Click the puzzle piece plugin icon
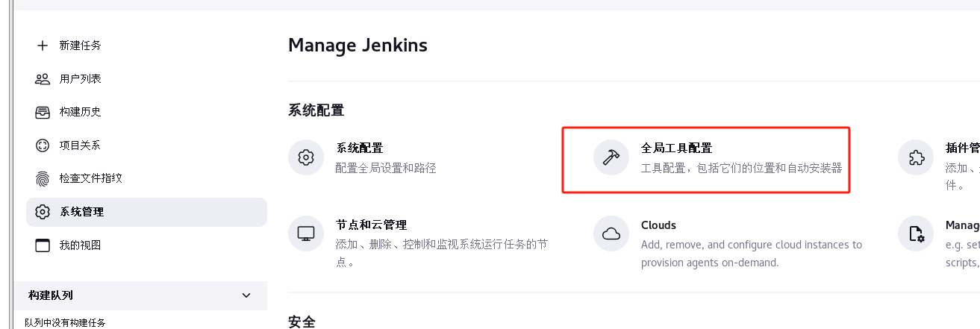 pyautogui.click(x=916, y=157)
